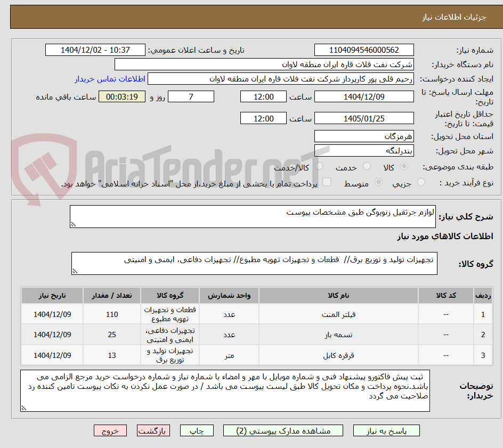Toggle the اسناد خزانه اسلامی payment checkbox
The height and width of the screenshot is (448, 503).
click(x=327, y=182)
